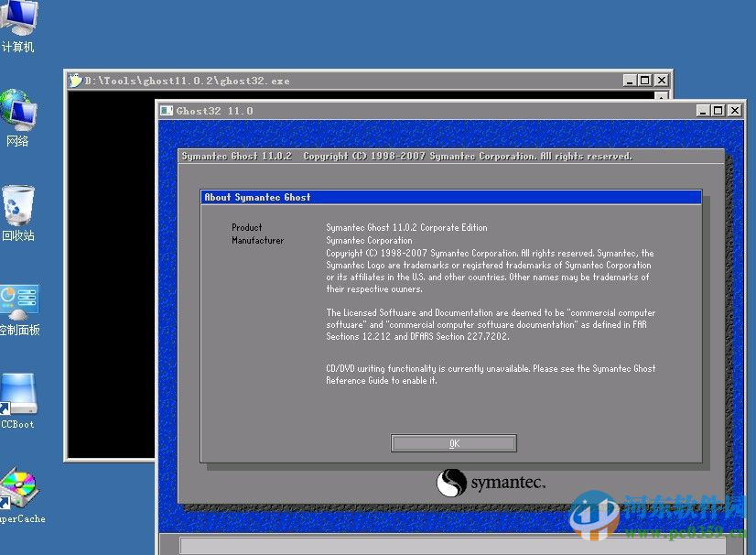756x555 pixels.
Task: Click OK in About Symantec Ghost dialog
Action: tap(454, 443)
